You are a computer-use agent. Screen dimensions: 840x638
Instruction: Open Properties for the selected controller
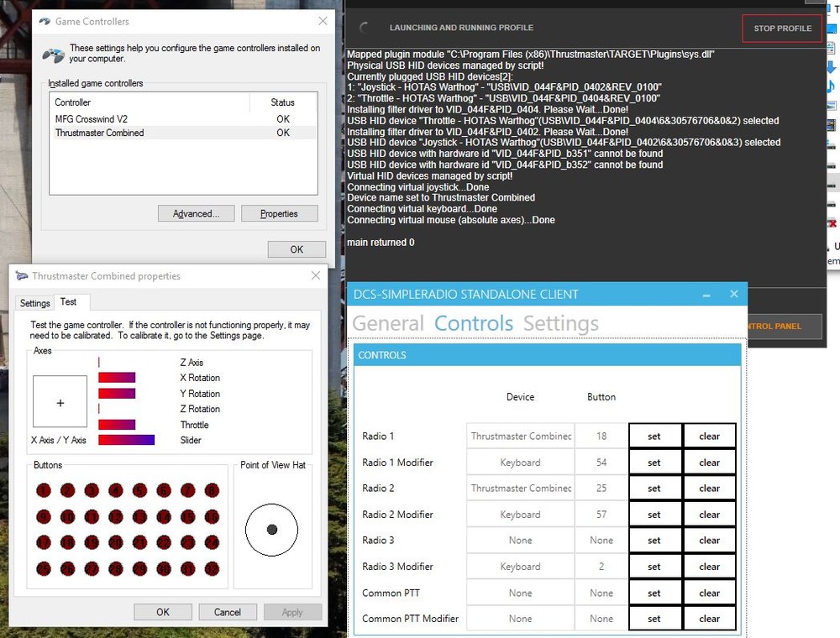(279, 213)
